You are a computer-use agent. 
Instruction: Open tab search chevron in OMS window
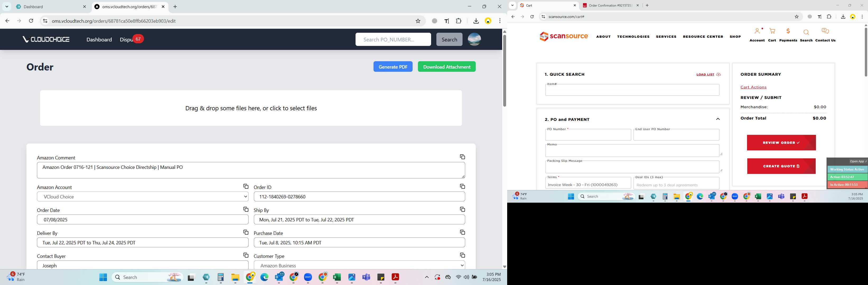[x=7, y=7]
